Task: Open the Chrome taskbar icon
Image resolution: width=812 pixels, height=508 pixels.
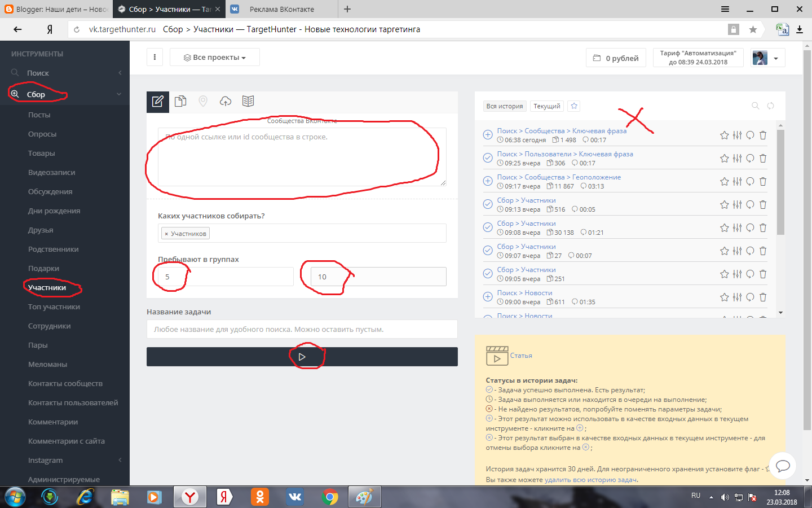Action: pyautogui.click(x=330, y=497)
